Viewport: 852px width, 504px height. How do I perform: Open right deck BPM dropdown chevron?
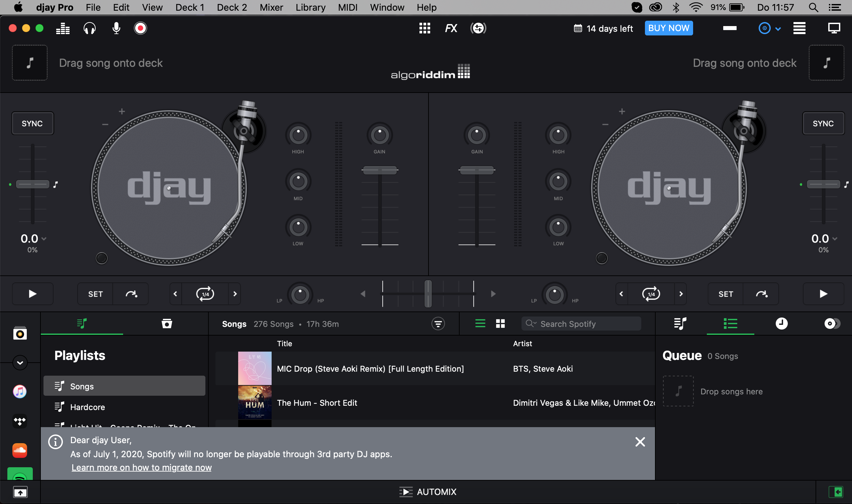[x=835, y=239]
